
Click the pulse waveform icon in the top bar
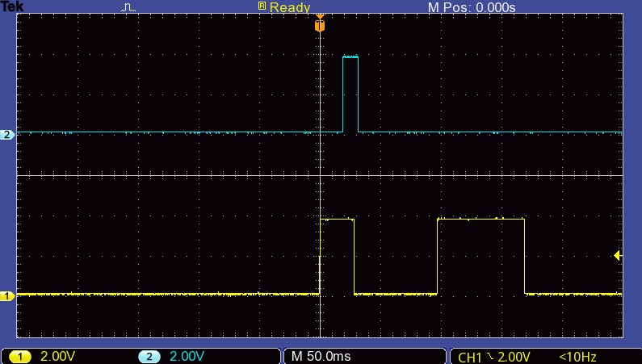128,7
